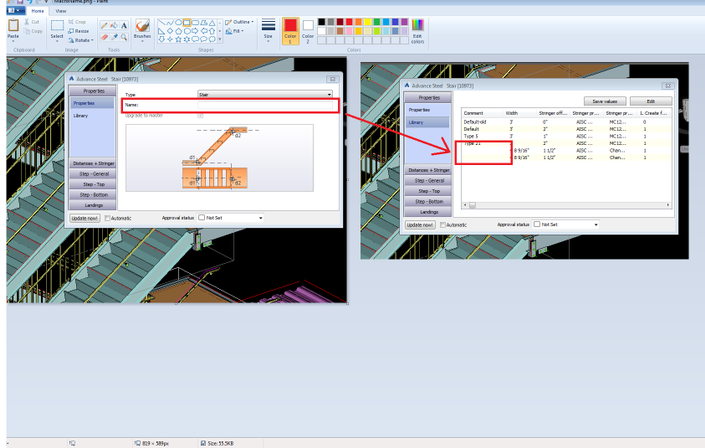Open Approval status dropdown in right dialog
This screenshot has width=705, height=448.
pyautogui.click(x=566, y=224)
